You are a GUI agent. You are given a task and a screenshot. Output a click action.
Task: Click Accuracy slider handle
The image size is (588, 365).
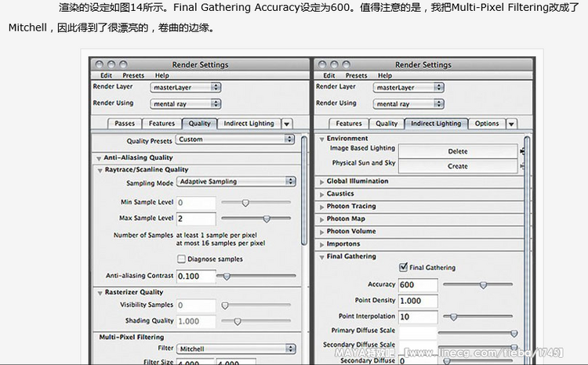(483, 285)
